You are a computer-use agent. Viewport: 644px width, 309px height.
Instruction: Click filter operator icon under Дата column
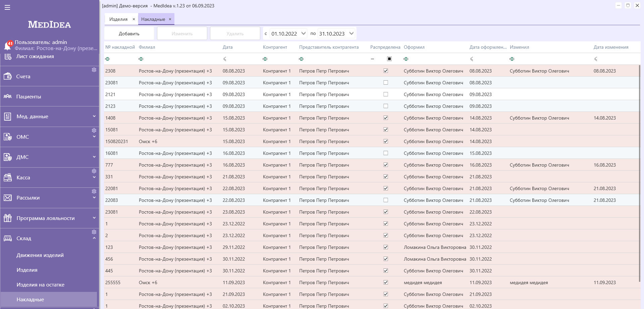(225, 59)
